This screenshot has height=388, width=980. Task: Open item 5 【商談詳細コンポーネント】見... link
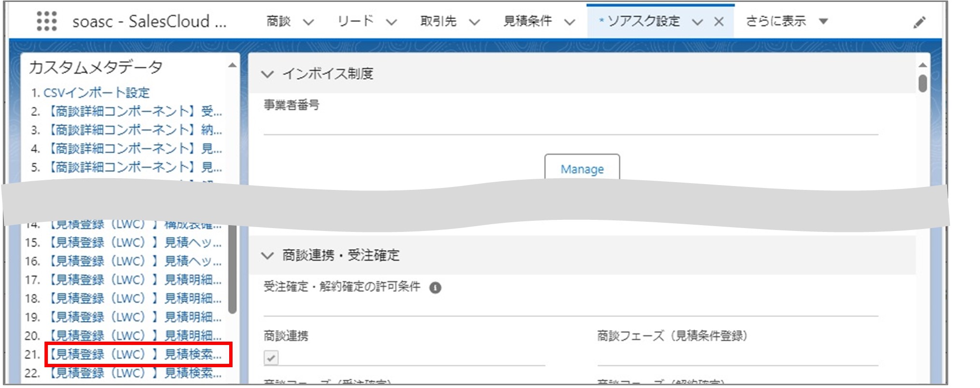(x=134, y=167)
